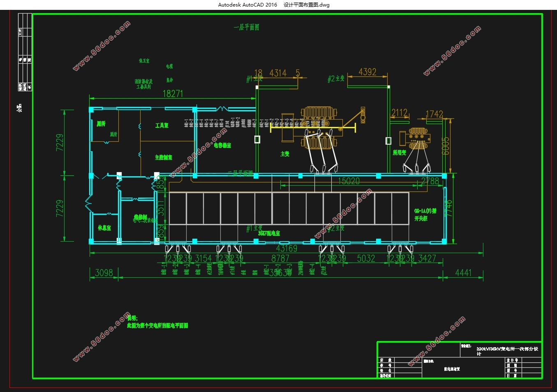Image resolution: width=557 pixels, height=392 pixels.
Task: Click the 6005 vertical dimension
Action: [x=446, y=146]
